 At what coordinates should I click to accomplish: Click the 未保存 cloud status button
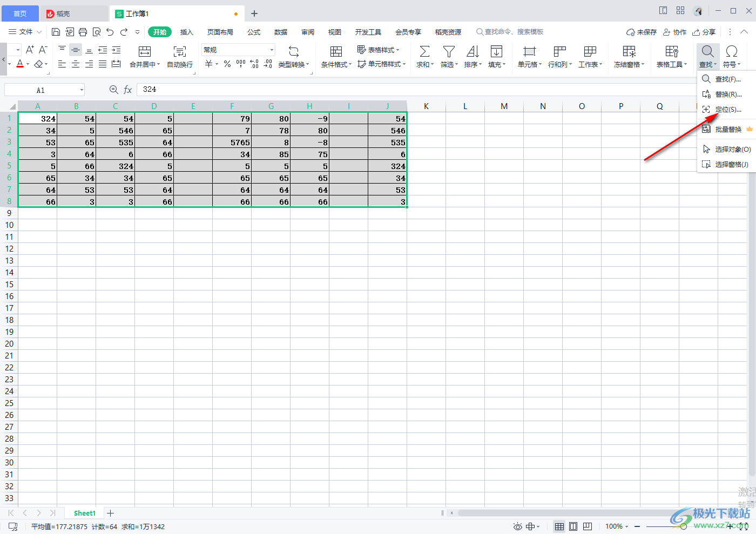click(642, 32)
